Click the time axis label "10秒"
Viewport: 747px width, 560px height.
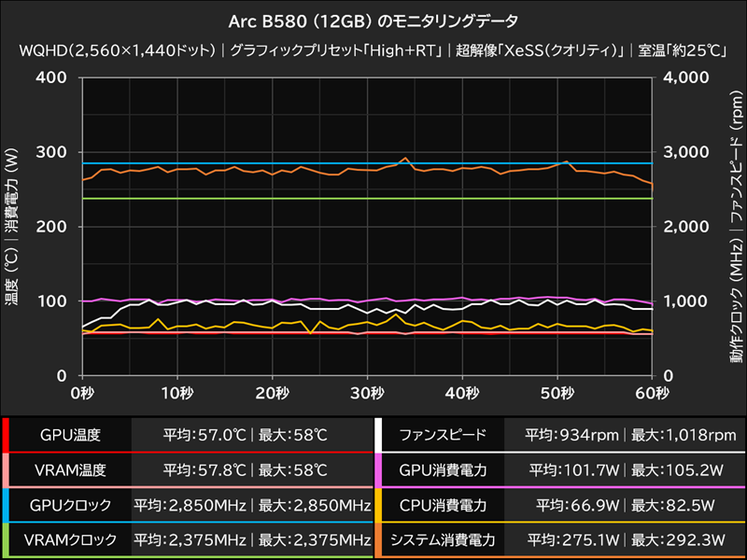coord(177,393)
